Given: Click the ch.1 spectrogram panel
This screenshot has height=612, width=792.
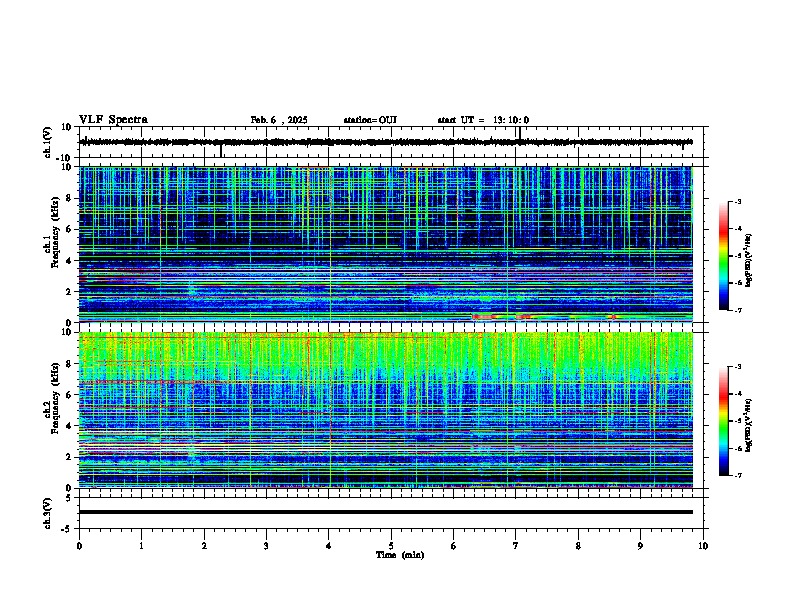Looking at the screenshot, I should pyautogui.click(x=386, y=244).
